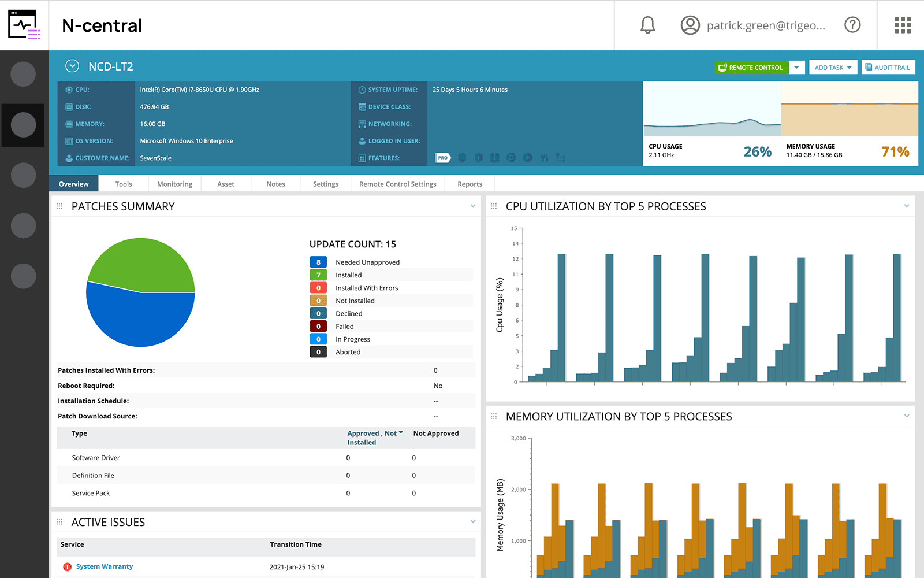Click the Installed With Errors red swatch
Viewport: 924px width, 578px height.
(318, 288)
